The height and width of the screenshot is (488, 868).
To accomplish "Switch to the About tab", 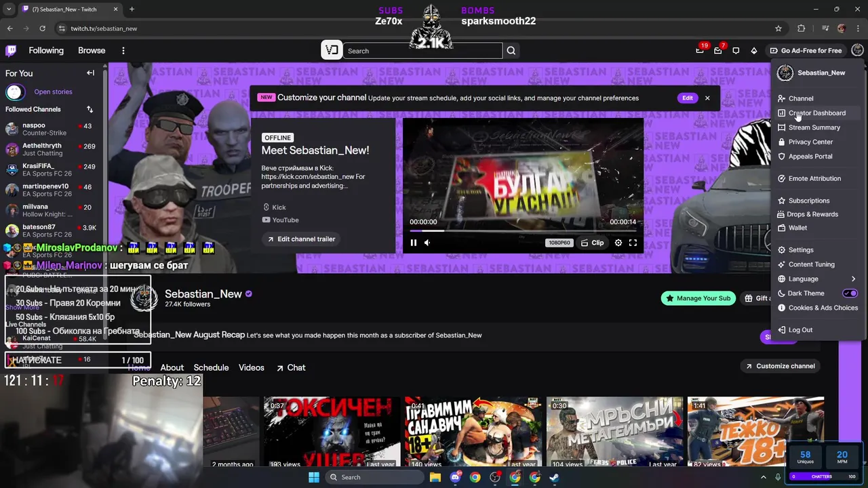I will (x=172, y=367).
